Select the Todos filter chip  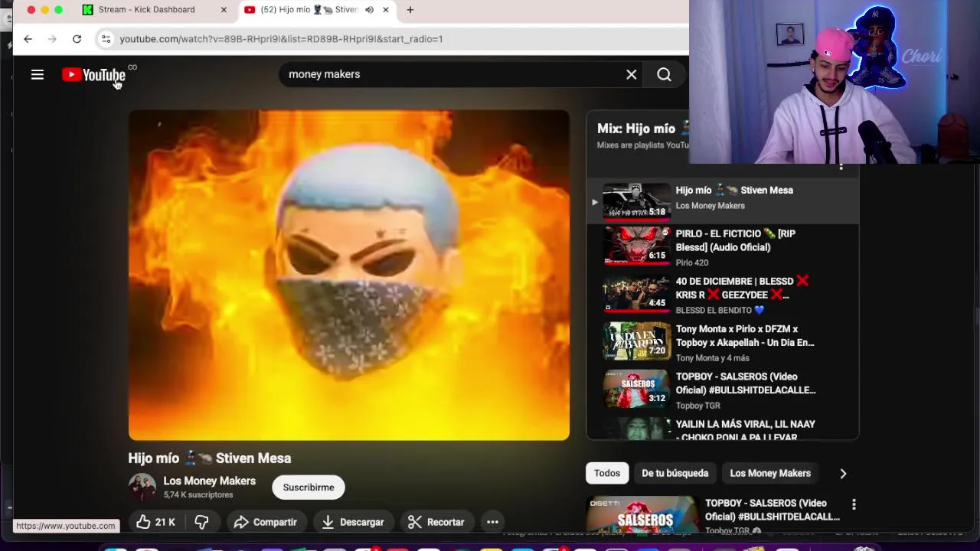click(607, 473)
